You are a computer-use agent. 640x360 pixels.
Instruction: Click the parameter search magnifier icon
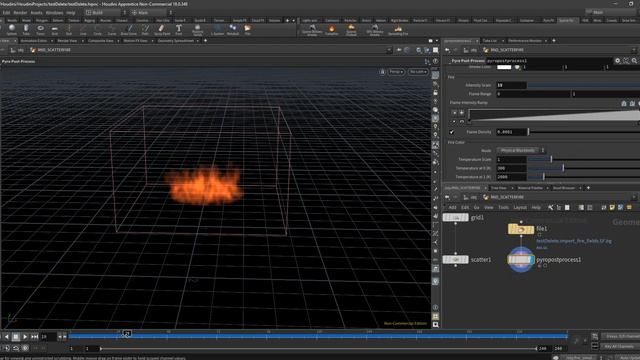coord(634,60)
